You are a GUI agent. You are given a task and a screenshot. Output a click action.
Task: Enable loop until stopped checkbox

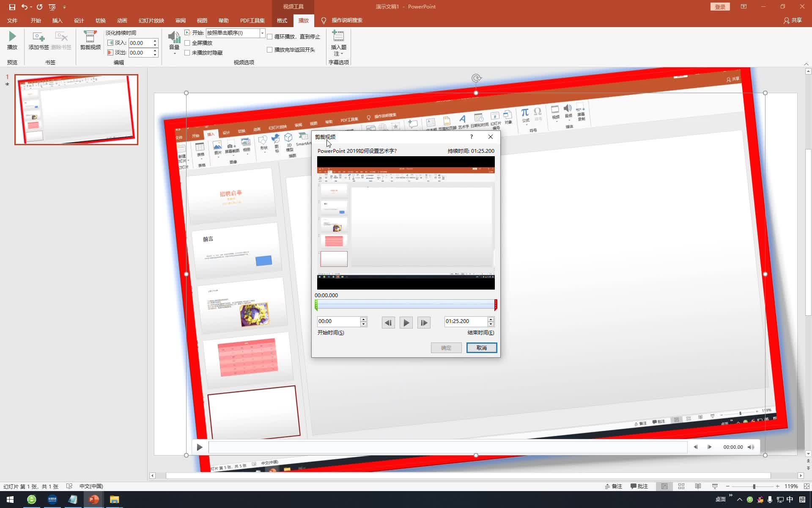(269, 37)
